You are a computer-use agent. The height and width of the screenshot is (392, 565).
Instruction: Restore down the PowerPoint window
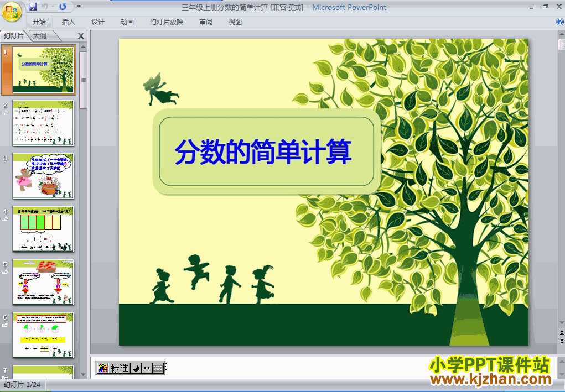546,7
